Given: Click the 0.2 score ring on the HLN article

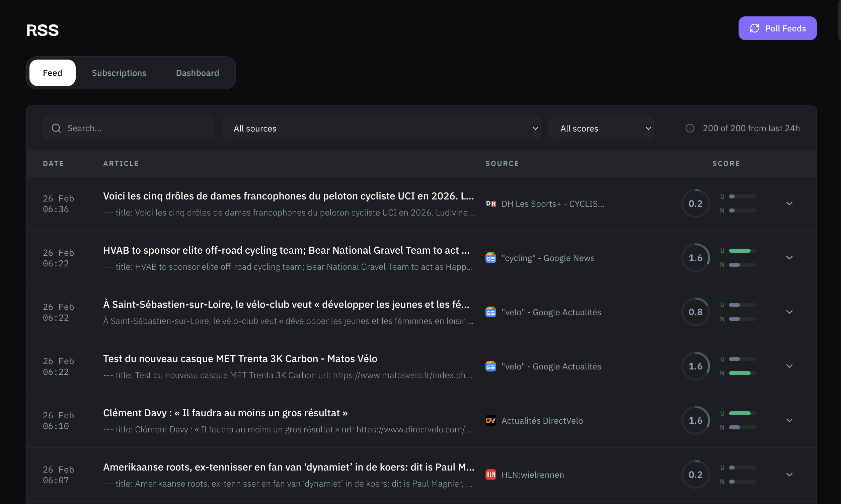Looking at the screenshot, I should click(696, 475).
